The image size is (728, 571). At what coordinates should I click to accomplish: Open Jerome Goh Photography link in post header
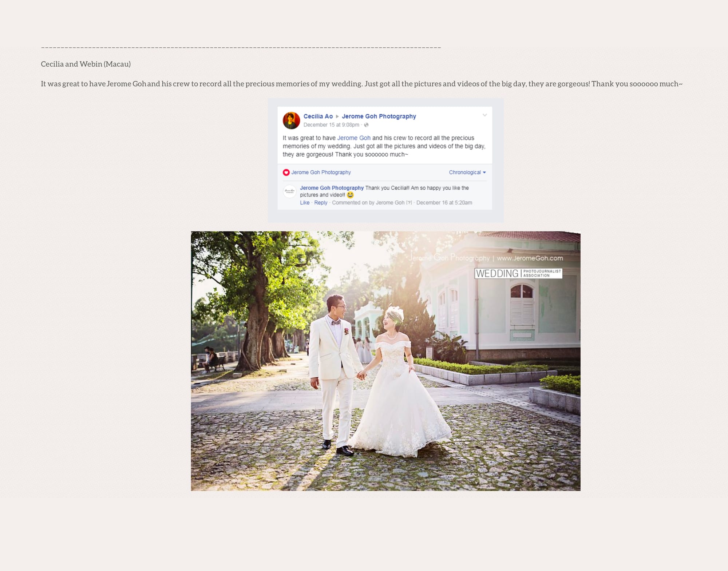point(379,116)
